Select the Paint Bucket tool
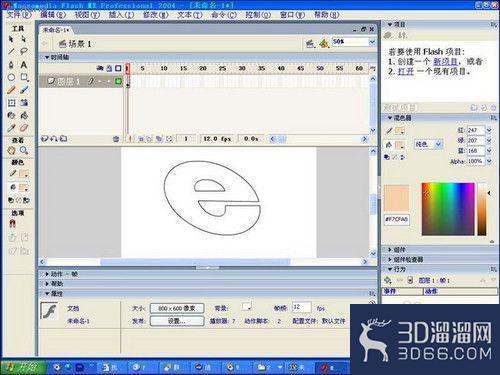500x375 pixels. [x=24, y=115]
